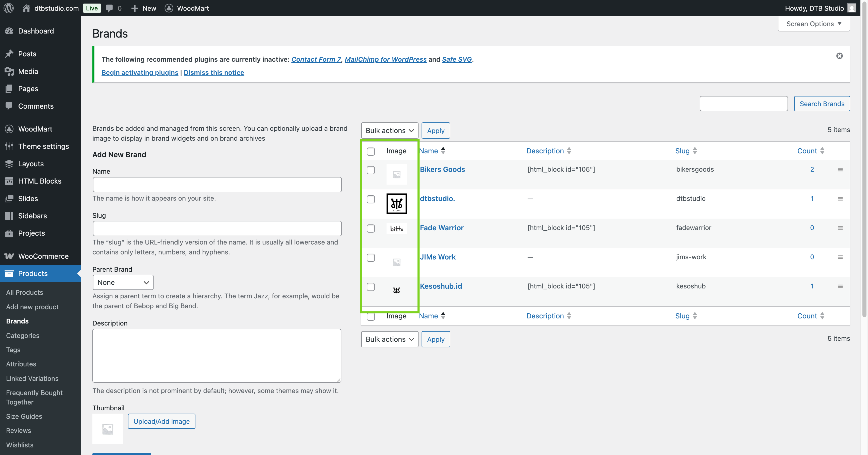This screenshot has width=868, height=455.
Task: Go to Dashboard in the sidebar
Action: pyautogui.click(x=40, y=31)
